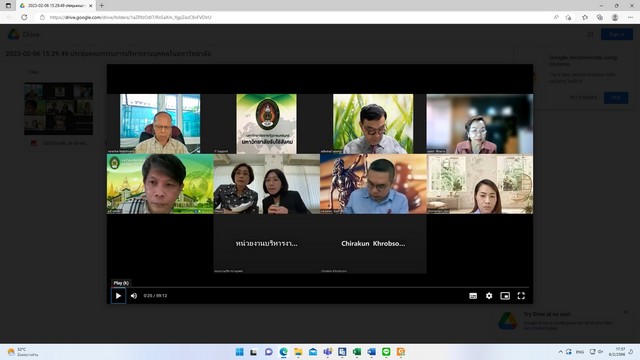Click No thanks on Chrome recommendation
This screenshot has width=640, height=360.
(x=583, y=98)
